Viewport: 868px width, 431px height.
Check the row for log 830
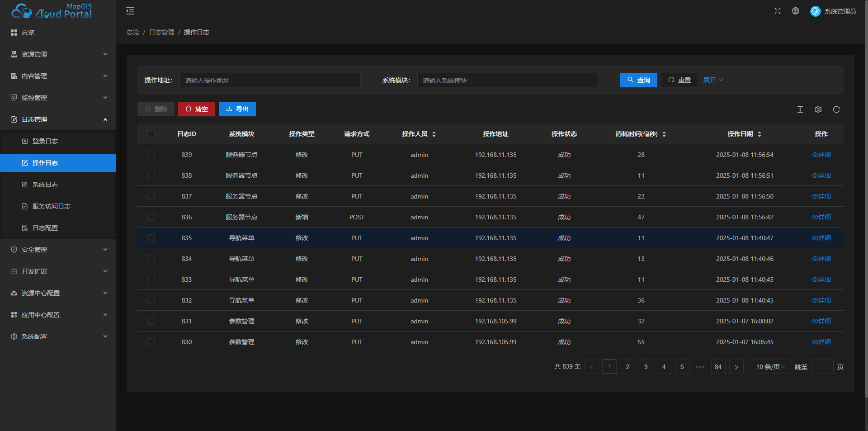(151, 342)
